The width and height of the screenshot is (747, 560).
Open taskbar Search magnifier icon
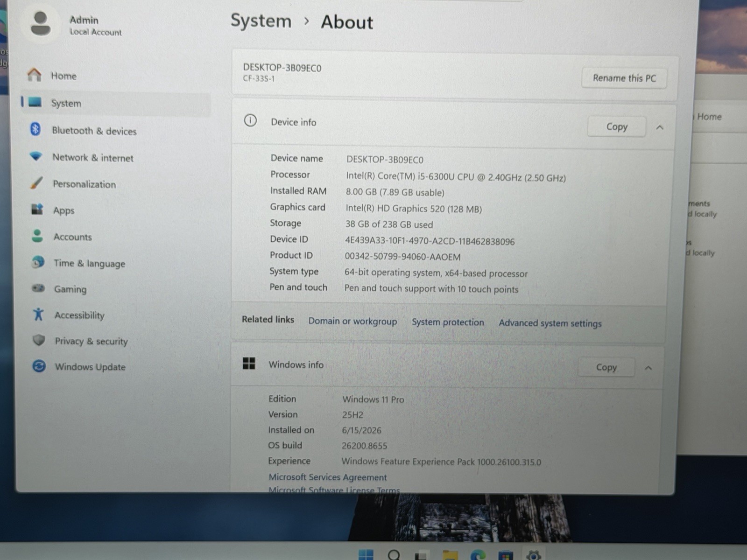pyautogui.click(x=395, y=554)
